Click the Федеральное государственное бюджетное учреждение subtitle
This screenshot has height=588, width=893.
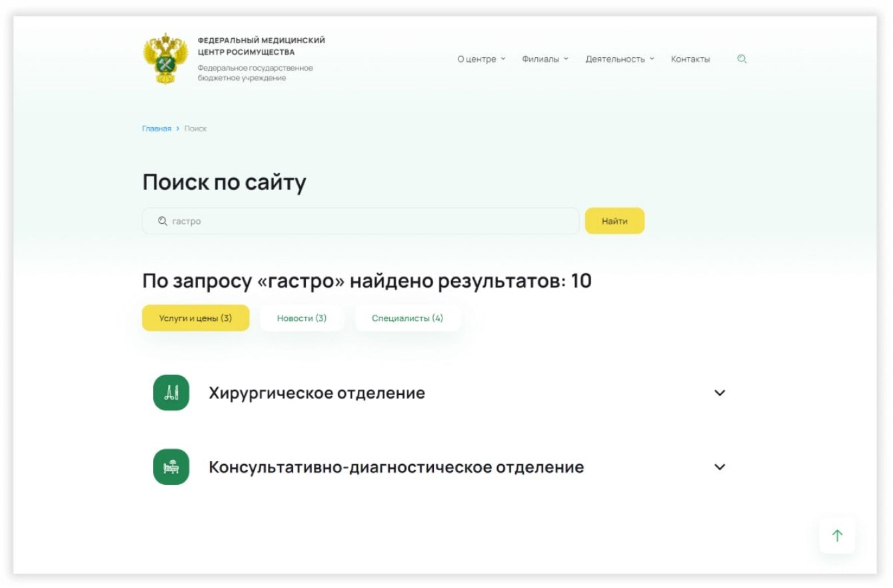tap(255, 73)
